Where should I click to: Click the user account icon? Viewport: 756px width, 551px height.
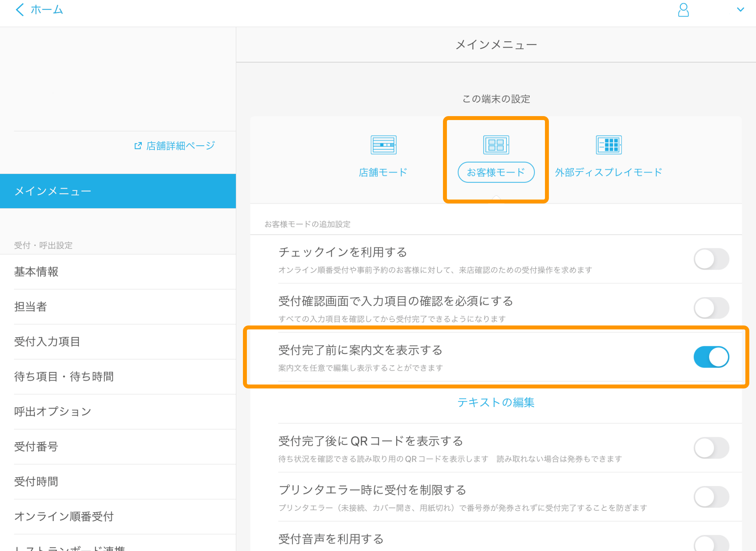pos(683,10)
